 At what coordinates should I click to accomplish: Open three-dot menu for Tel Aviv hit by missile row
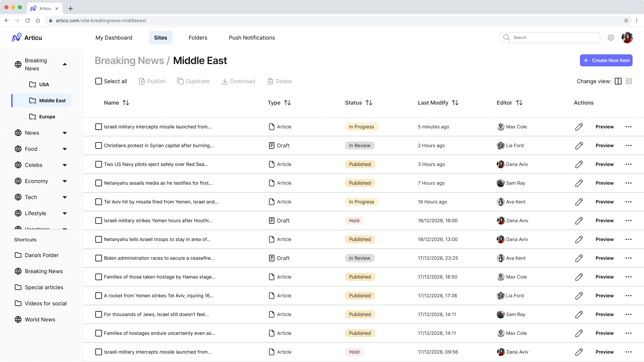click(628, 202)
